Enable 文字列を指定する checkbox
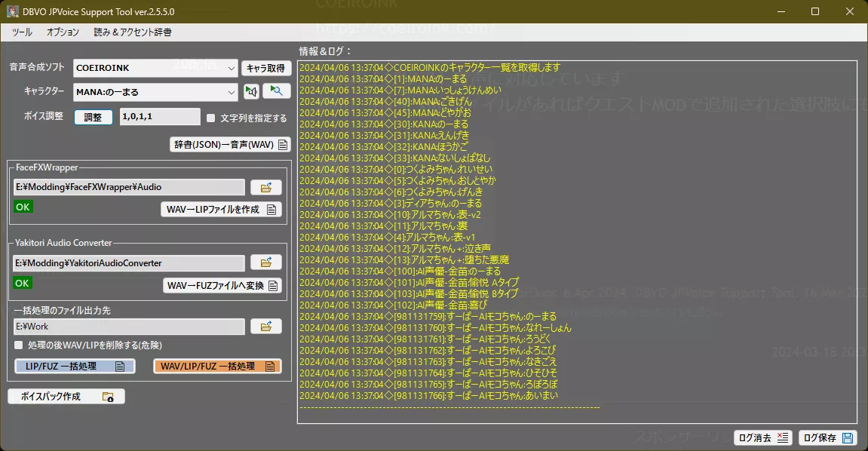Viewport: 868px width, 451px height. (210, 118)
